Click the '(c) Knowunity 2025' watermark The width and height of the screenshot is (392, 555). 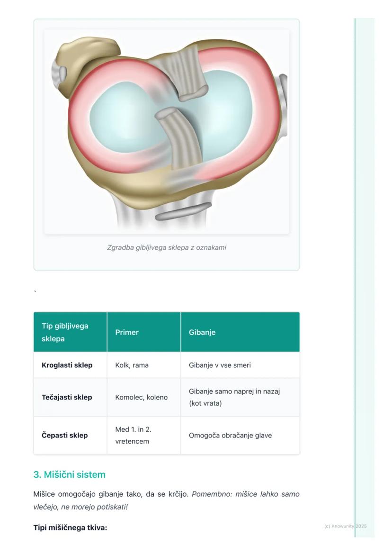click(x=345, y=526)
